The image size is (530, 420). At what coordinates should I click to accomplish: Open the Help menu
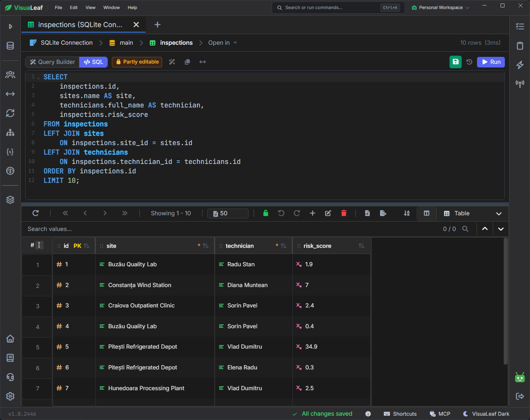click(132, 7)
